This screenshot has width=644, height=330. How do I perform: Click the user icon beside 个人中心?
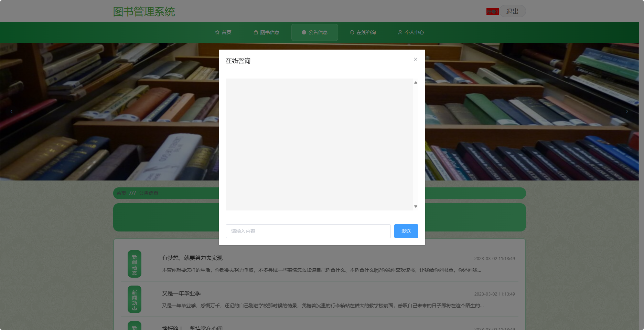pos(400,32)
